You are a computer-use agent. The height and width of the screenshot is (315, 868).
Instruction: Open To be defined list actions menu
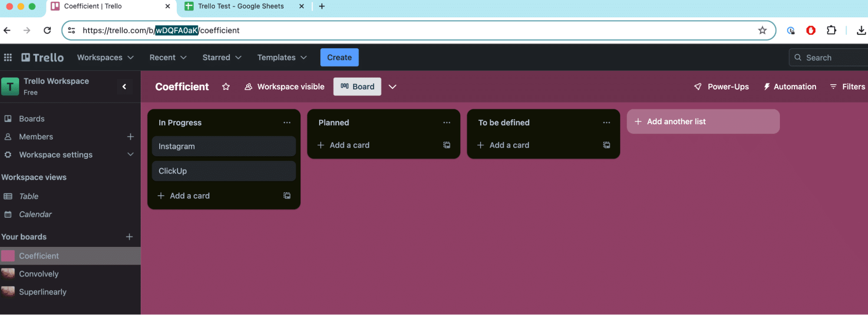coord(606,123)
